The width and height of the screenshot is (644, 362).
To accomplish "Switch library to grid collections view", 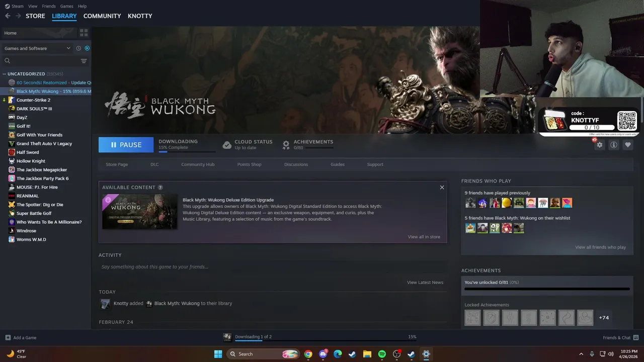I will (x=84, y=33).
